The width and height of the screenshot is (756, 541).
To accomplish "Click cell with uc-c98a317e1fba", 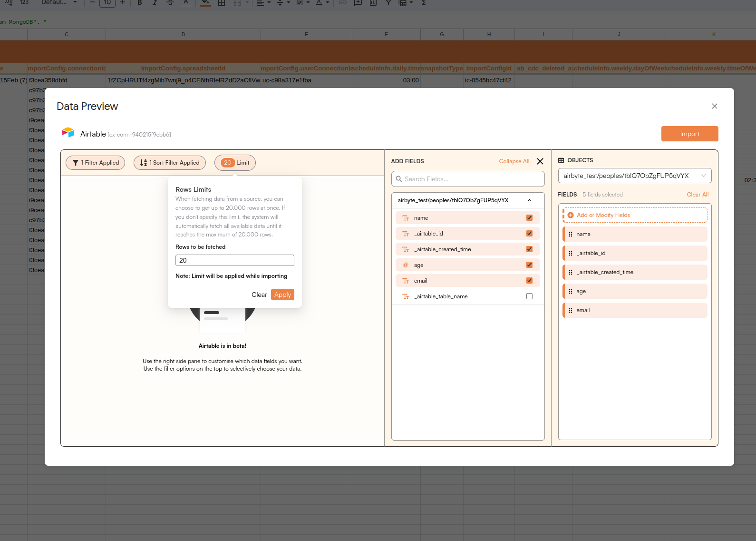I will tap(306, 80).
